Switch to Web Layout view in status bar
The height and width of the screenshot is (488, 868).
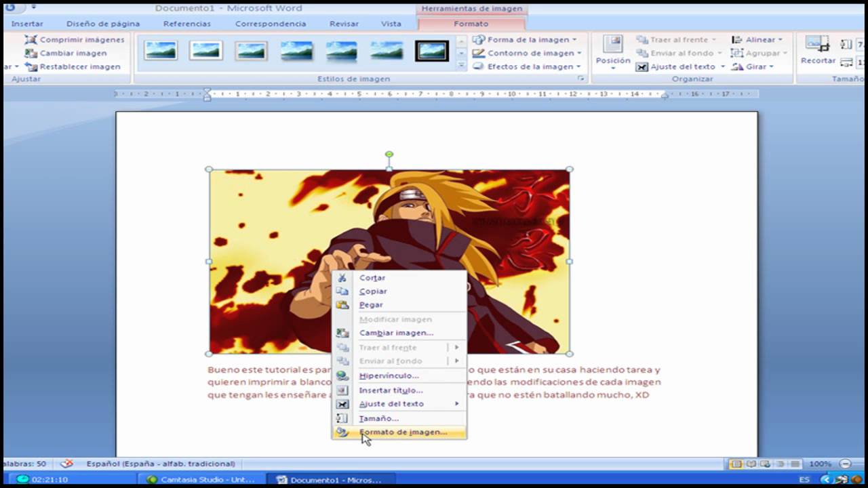[x=765, y=464]
